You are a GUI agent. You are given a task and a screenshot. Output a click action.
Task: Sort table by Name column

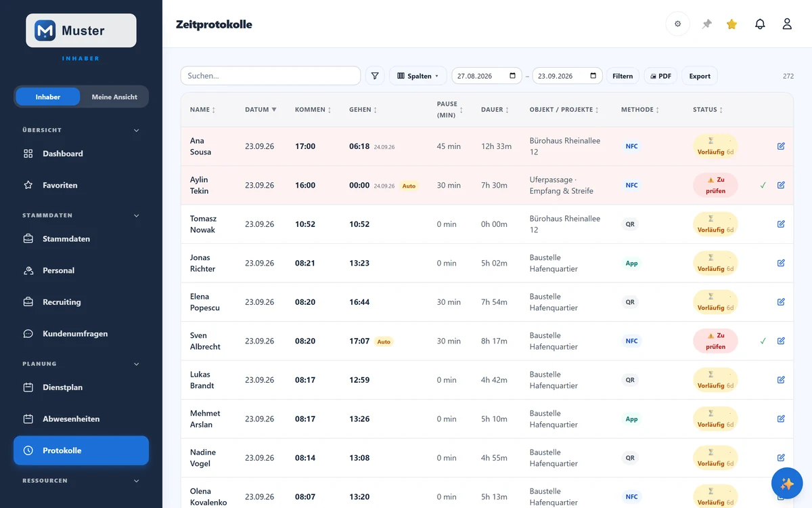tap(203, 110)
